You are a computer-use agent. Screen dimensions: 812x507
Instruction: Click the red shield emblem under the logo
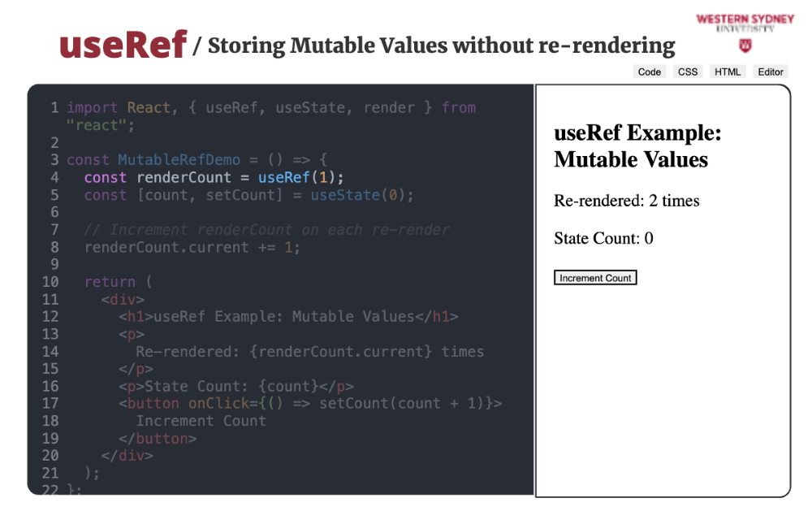pyautogui.click(x=745, y=45)
